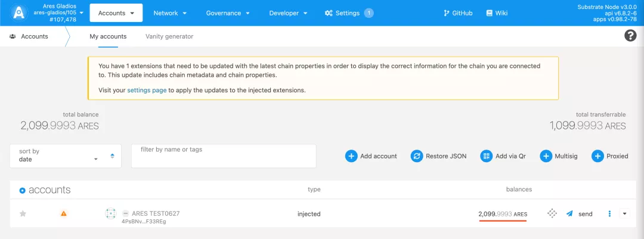Open the Network dropdown menu
This screenshot has height=239, width=644.
point(170,13)
